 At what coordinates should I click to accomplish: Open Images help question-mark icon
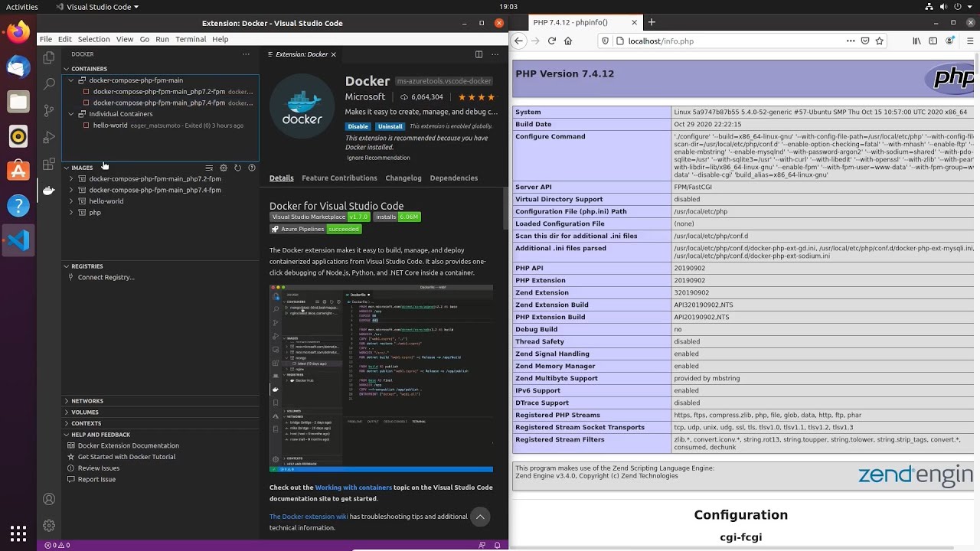coord(252,168)
